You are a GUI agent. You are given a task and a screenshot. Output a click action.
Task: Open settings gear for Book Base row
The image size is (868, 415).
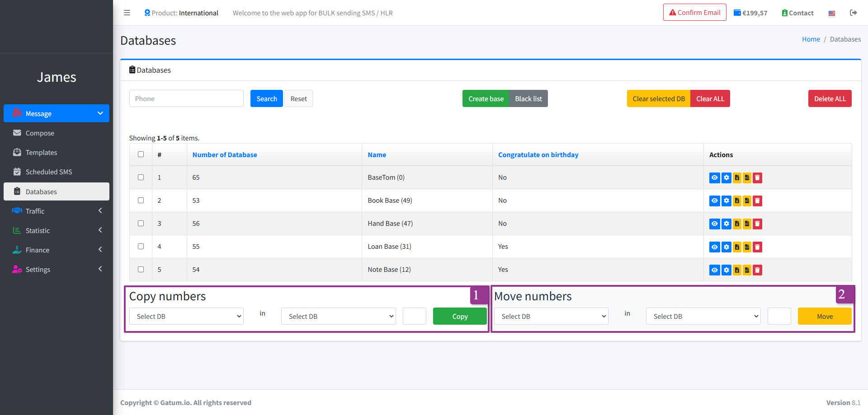[726, 201]
